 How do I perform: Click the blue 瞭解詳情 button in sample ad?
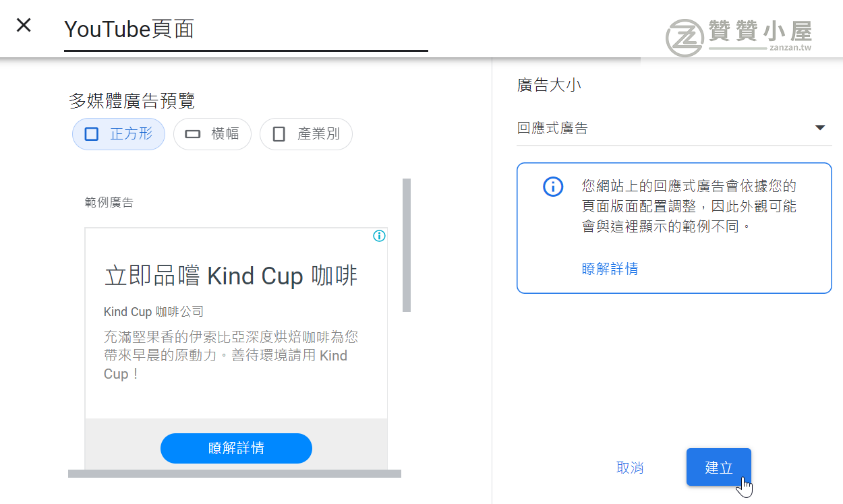[x=236, y=448]
